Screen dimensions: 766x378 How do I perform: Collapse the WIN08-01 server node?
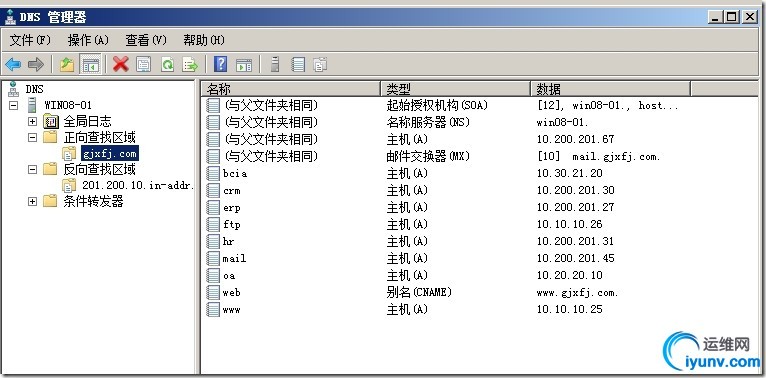click(14, 105)
